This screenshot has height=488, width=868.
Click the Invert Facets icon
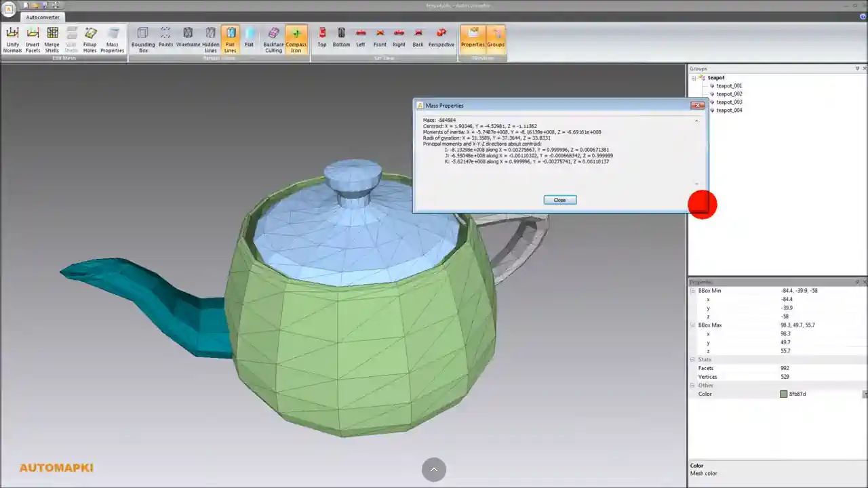tap(32, 39)
